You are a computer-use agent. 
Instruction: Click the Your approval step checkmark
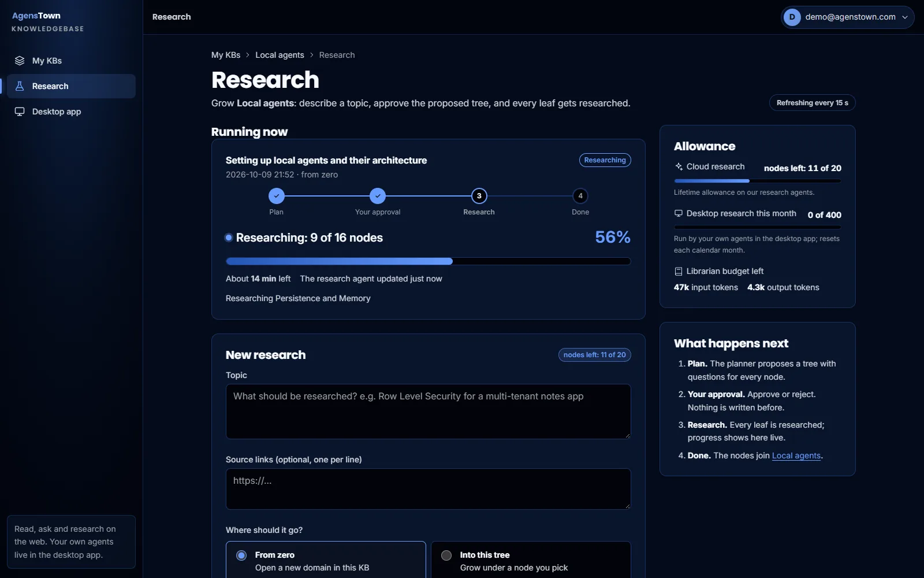pyautogui.click(x=378, y=196)
